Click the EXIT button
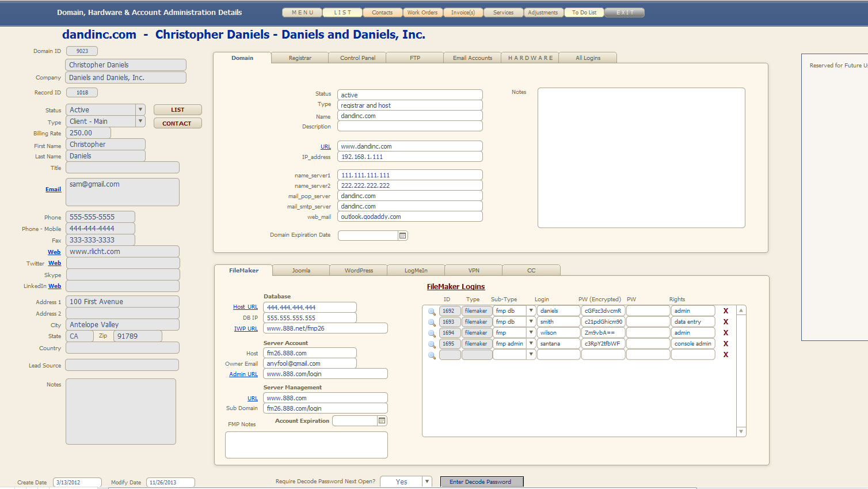 (x=625, y=12)
